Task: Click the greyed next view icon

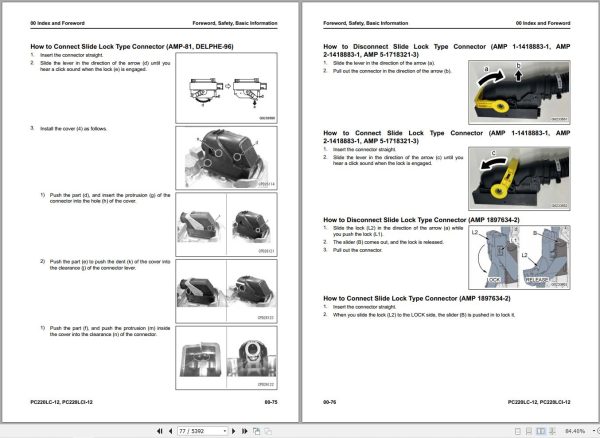Action: (268, 431)
